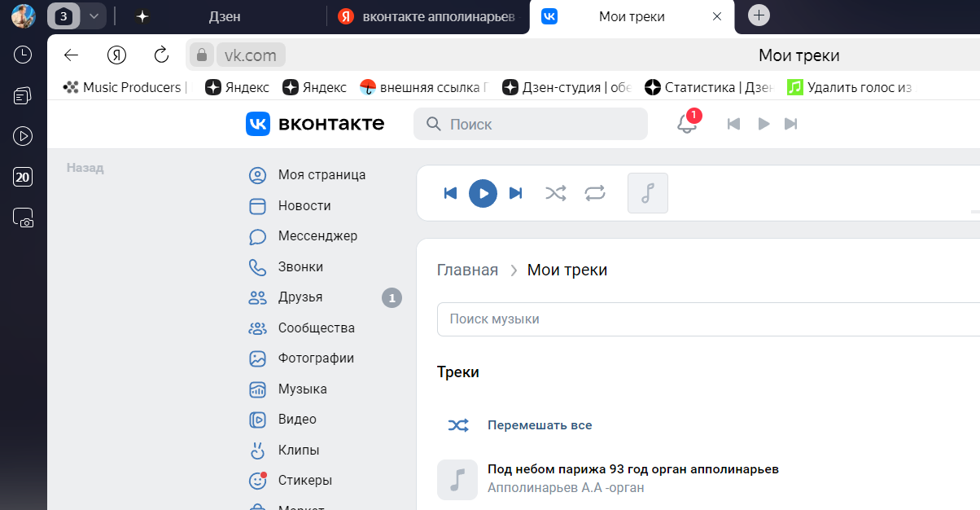Open the Yandex home button

tap(117, 55)
